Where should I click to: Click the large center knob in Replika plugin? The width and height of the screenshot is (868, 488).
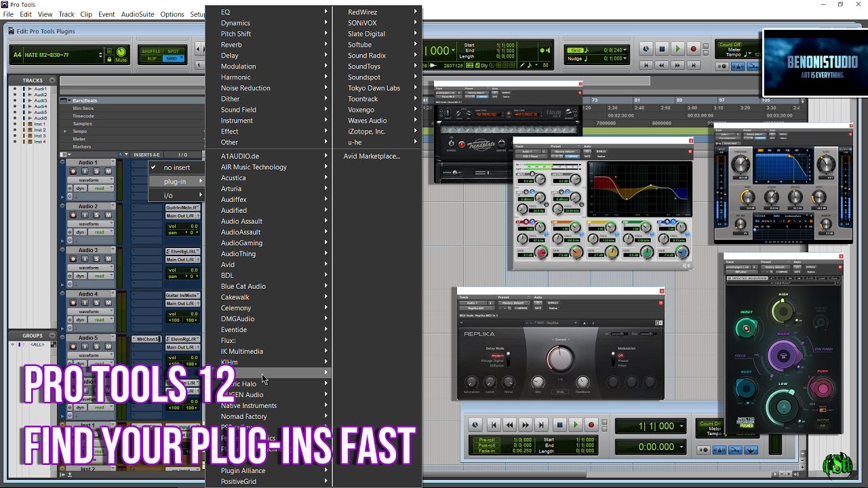click(560, 358)
